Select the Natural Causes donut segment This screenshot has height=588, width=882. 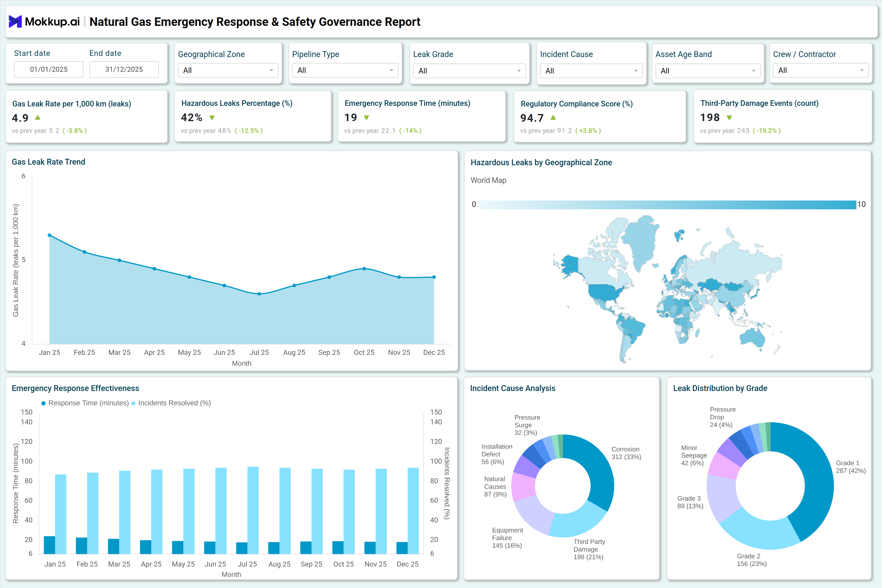[523, 487]
